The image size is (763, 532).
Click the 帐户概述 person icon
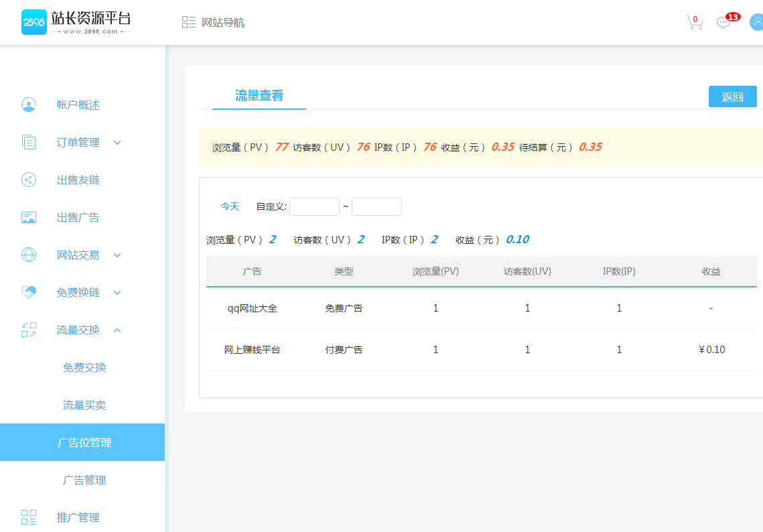point(29,105)
